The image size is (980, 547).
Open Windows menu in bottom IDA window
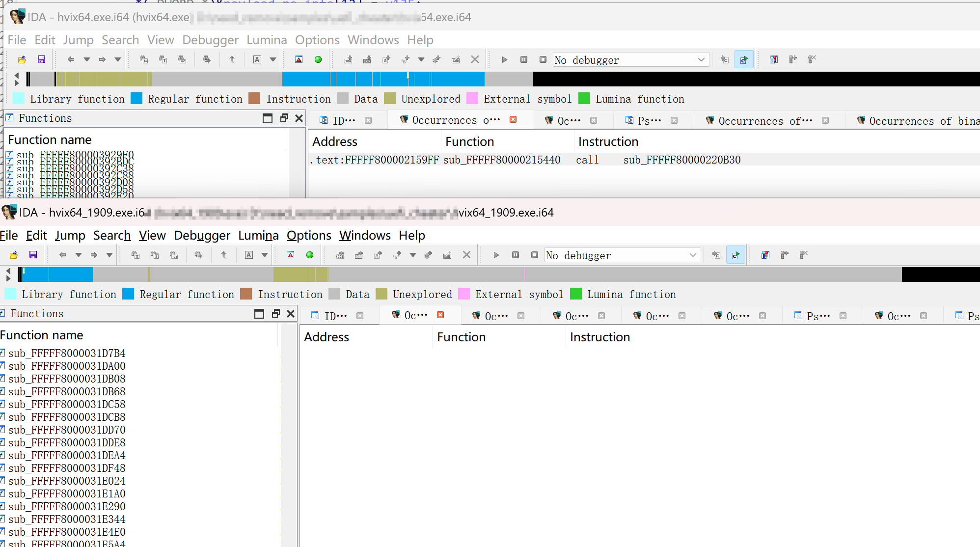(x=365, y=235)
